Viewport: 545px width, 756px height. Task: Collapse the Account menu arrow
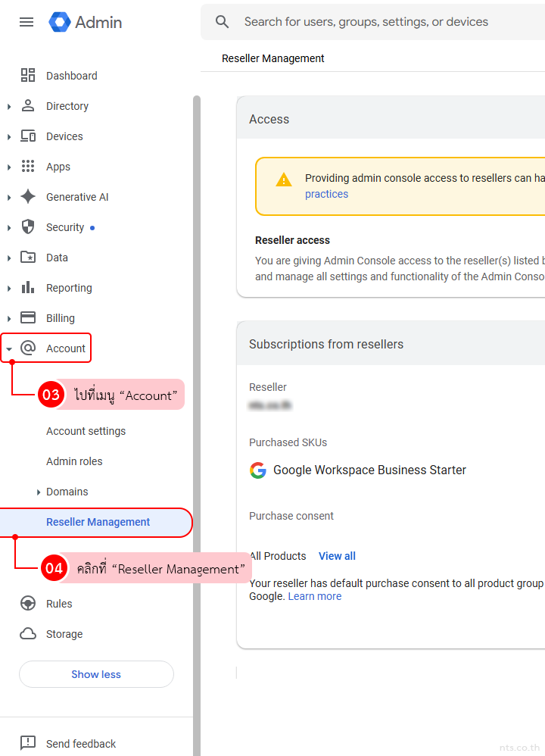[9, 349]
